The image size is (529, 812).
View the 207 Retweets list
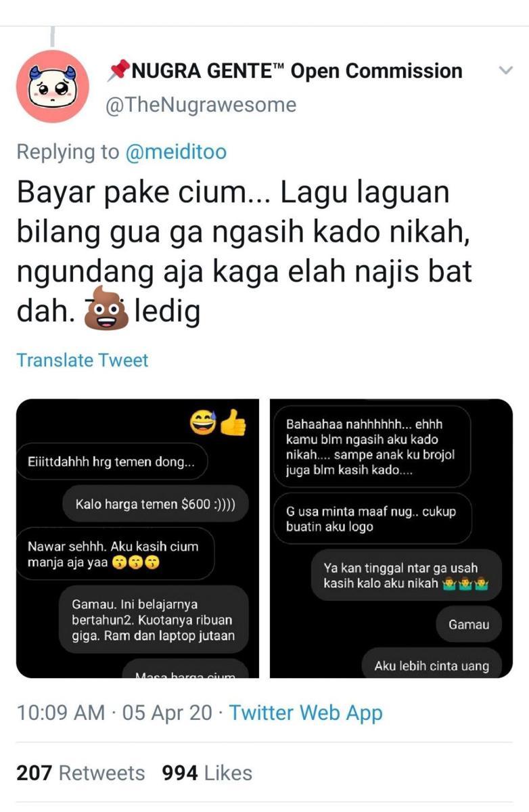[x=80, y=773]
